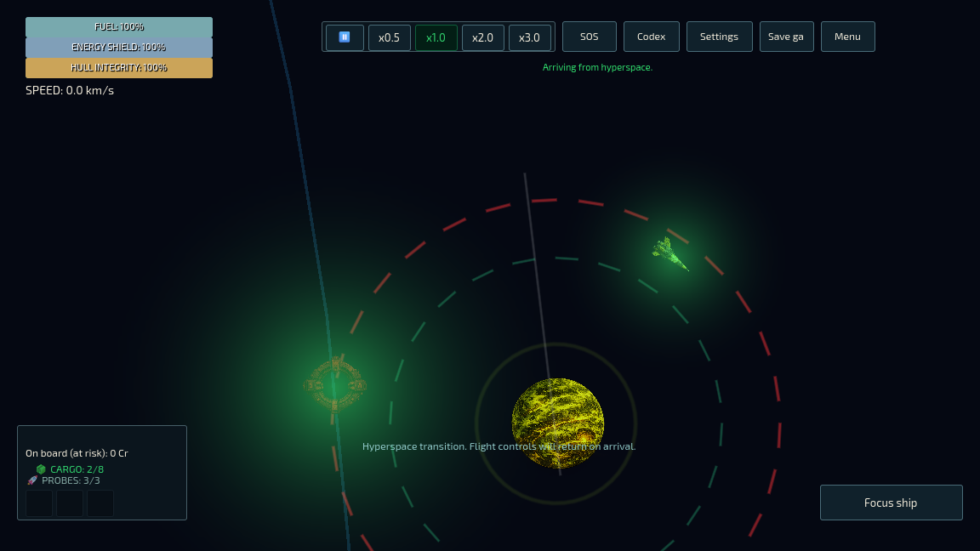980x551 pixels.
Task: Click the second empty inventory slot
Action: point(70,503)
